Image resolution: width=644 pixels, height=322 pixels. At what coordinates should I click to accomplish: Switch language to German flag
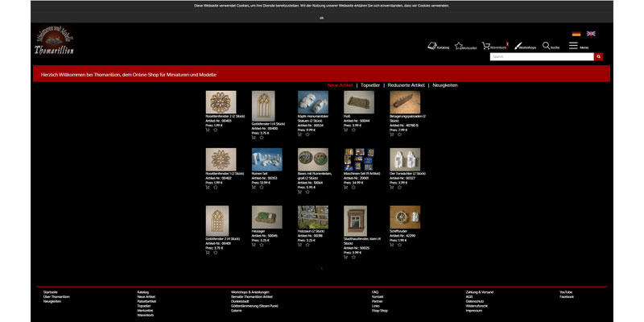coord(576,34)
